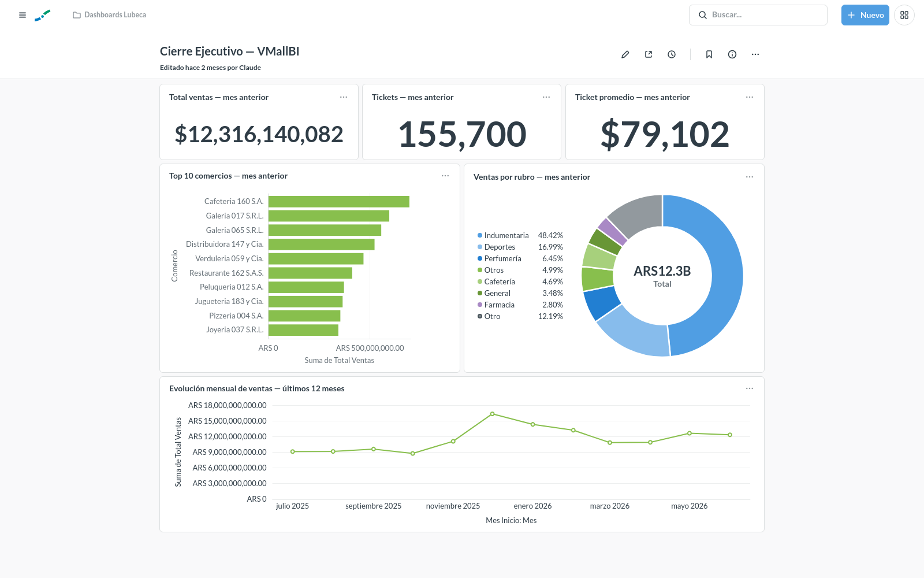Click the $12,316,140,082 value
924x578 pixels.
[x=259, y=134]
